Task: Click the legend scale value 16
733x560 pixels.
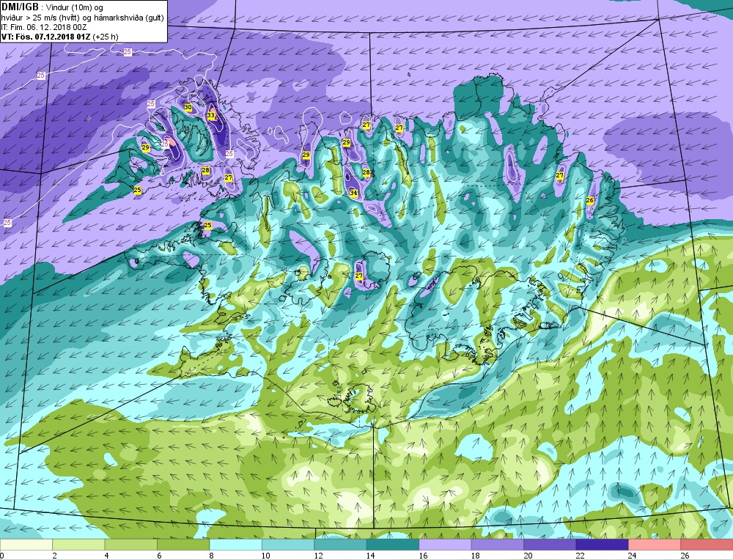Action: click(423, 556)
